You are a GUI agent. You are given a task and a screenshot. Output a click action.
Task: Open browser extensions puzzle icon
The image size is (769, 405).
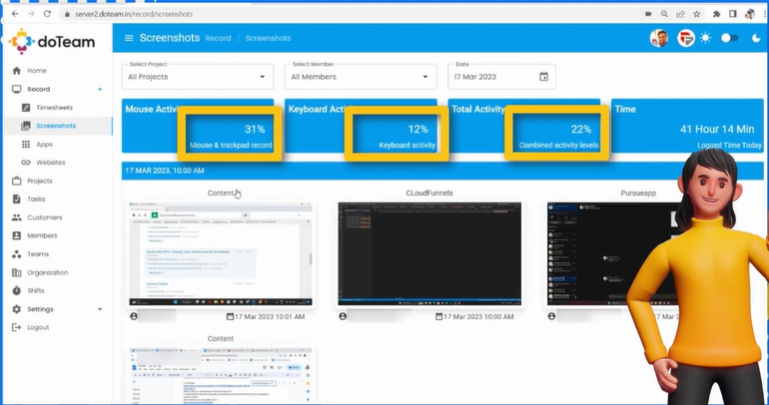coord(717,14)
